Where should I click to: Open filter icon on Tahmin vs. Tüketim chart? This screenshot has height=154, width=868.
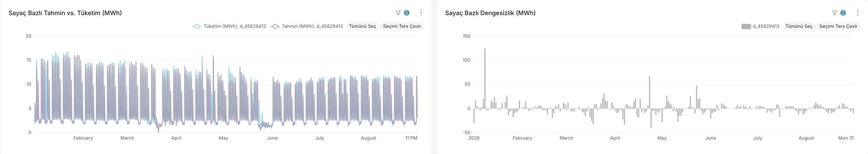398,13
